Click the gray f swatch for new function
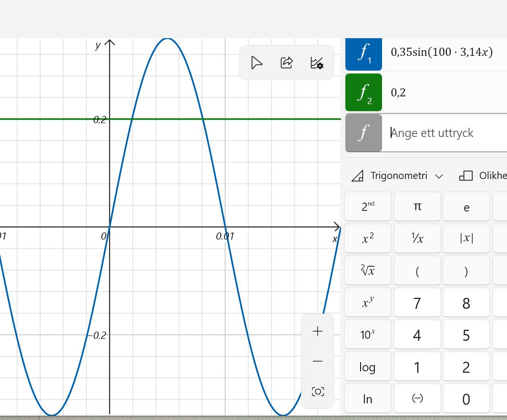The height and width of the screenshot is (420, 507). tap(363, 133)
